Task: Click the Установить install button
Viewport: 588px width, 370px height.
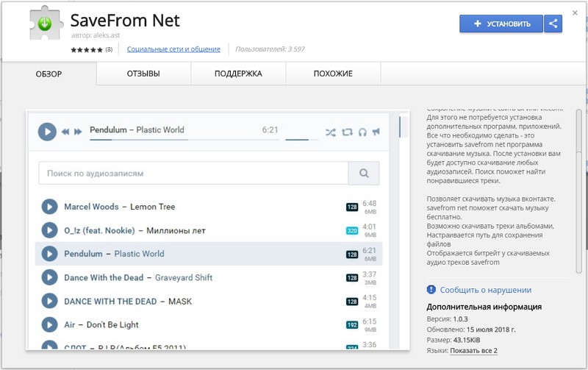Action: tap(501, 24)
